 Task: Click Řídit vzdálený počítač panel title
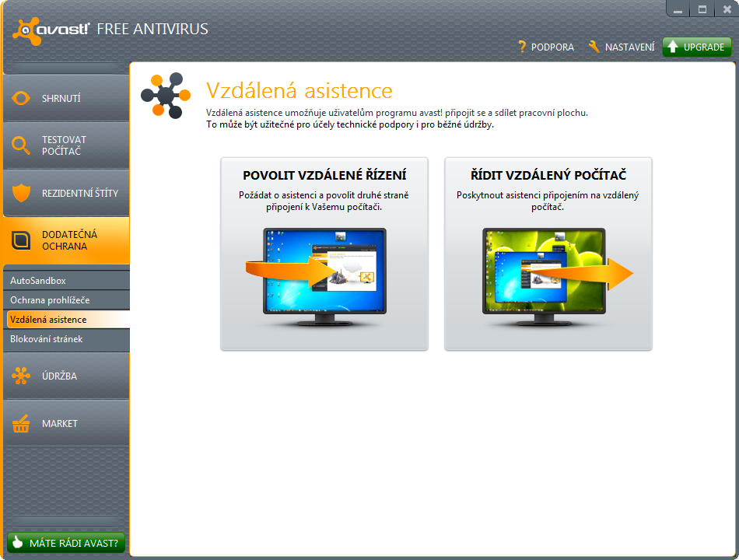click(x=548, y=175)
